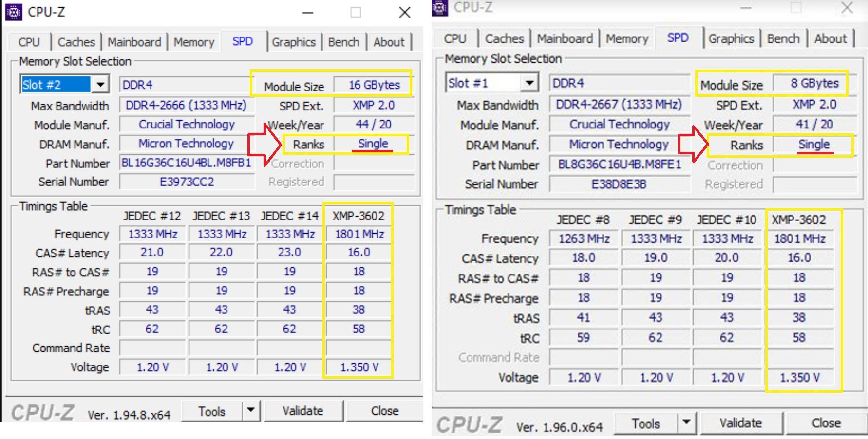Click part number BL16G36C16U4BL.M8FB1
The image size is (868, 439).
(186, 163)
